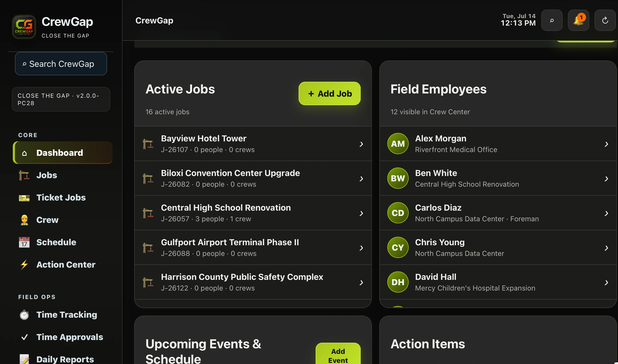The image size is (618, 364).
Task: Click Alex Morgan's AM avatar
Action: click(398, 144)
